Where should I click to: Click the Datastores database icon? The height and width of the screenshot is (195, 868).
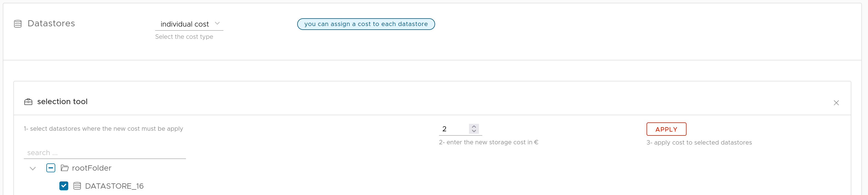18,24
